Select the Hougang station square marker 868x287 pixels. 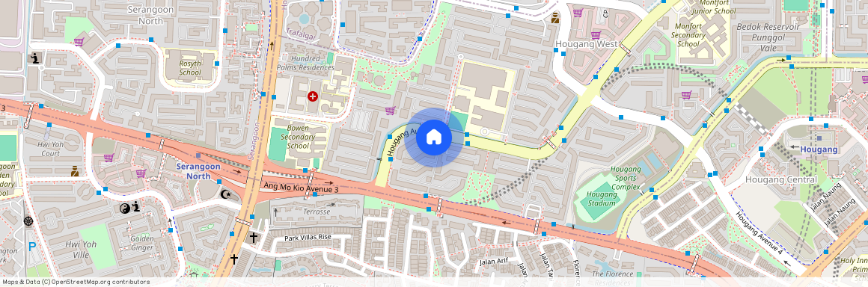point(819,138)
